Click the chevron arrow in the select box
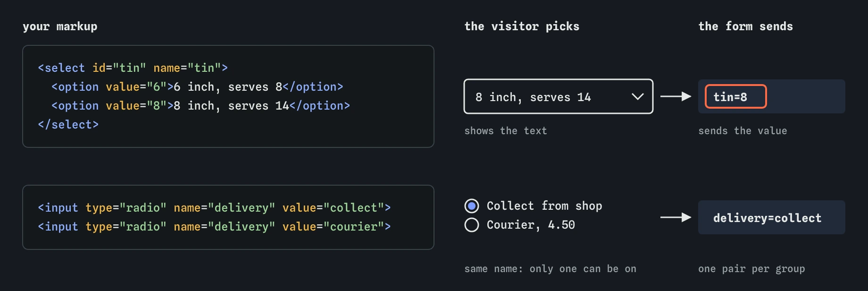868x291 pixels. coord(637,97)
